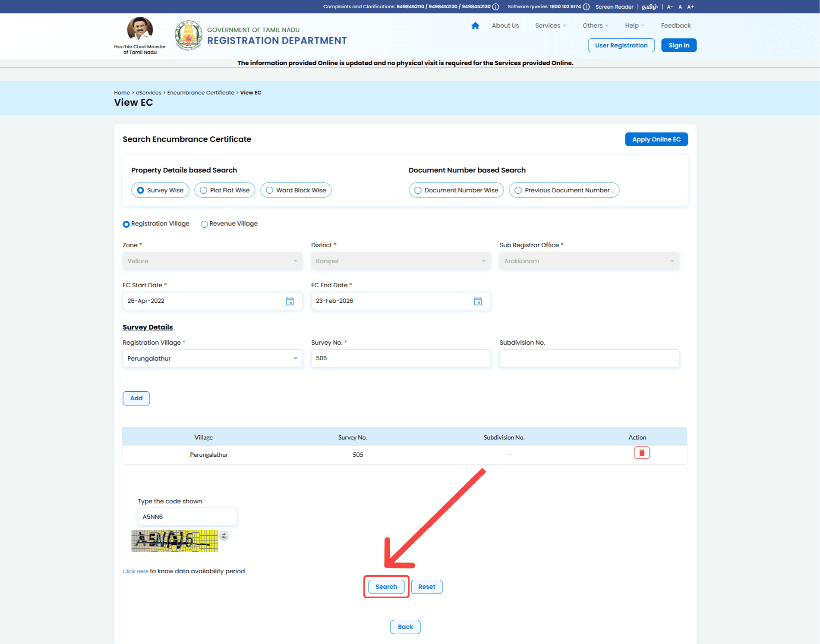
Task: Open the About Us page
Action: click(505, 26)
